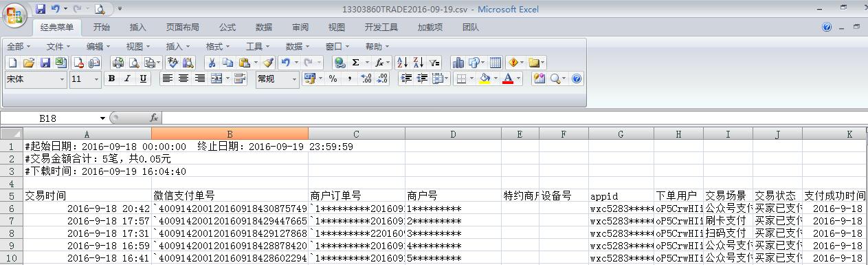Screen dimensions: 868x265
Task: Select cell with text 微信支付单号
Action: pyautogui.click(x=230, y=196)
